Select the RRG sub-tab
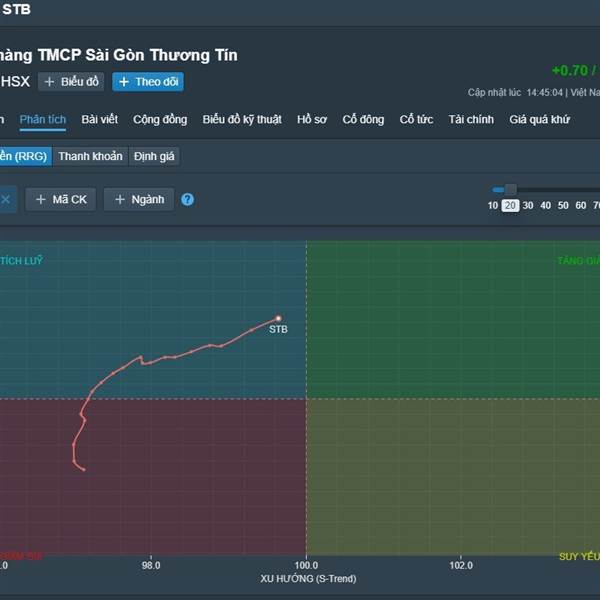Viewport: 600px width, 600px height. coord(25,156)
